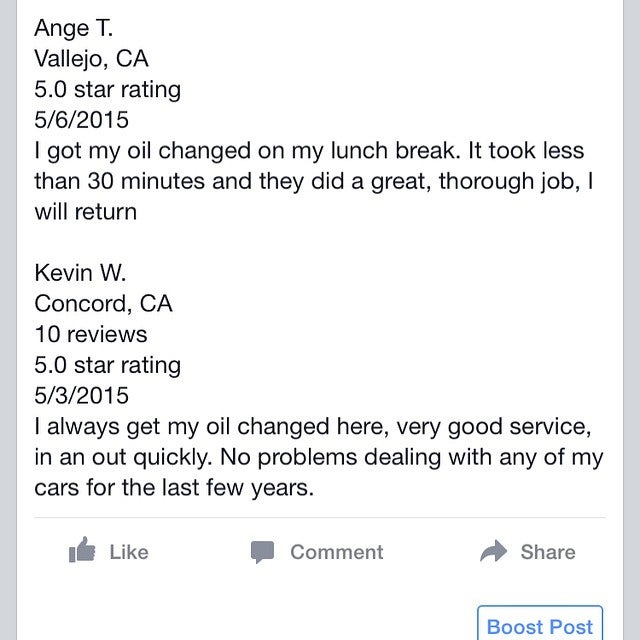The height and width of the screenshot is (640, 640).
Task: Click the Concord, CA location text
Action: tap(103, 303)
